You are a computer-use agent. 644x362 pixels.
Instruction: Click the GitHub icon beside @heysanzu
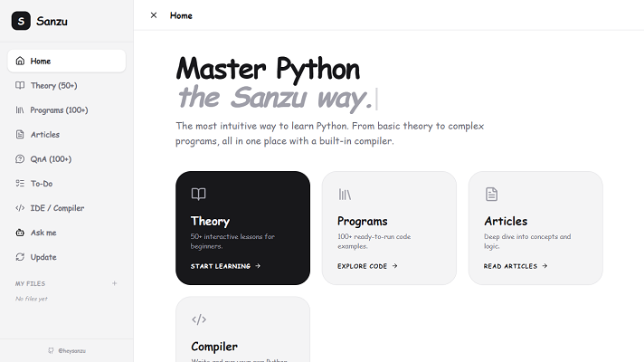pos(51,350)
